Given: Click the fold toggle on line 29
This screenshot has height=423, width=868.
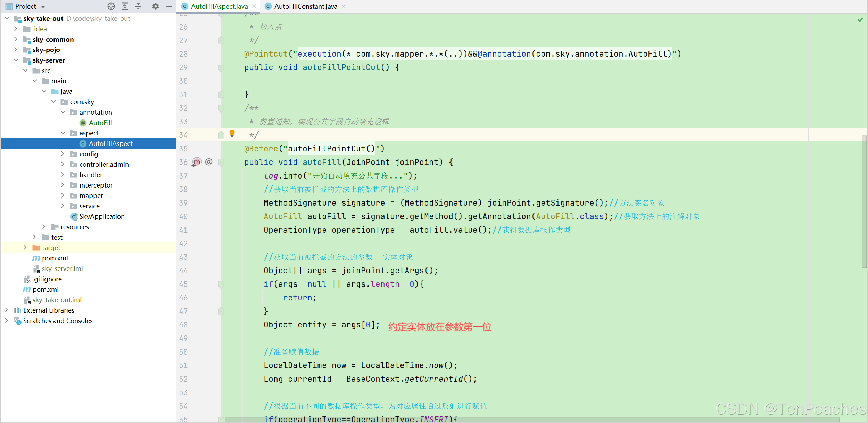Looking at the screenshot, I should (x=221, y=67).
